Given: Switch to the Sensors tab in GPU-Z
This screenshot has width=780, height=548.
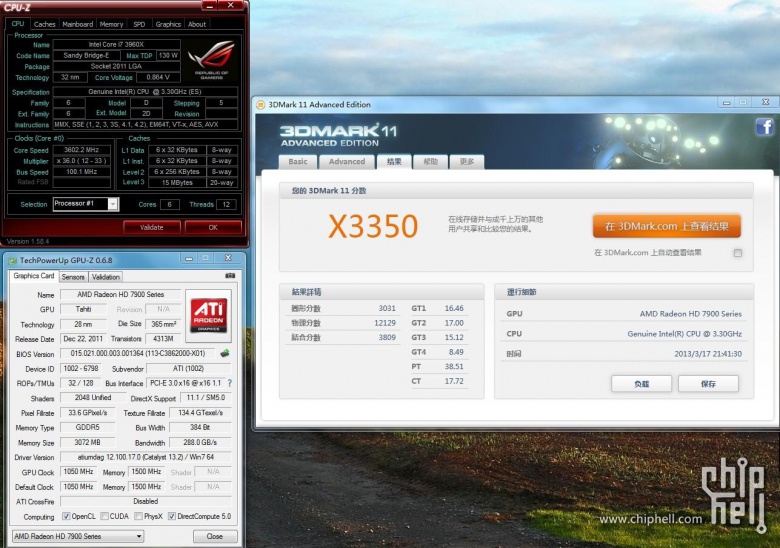Looking at the screenshot, I should coord(73,277).
